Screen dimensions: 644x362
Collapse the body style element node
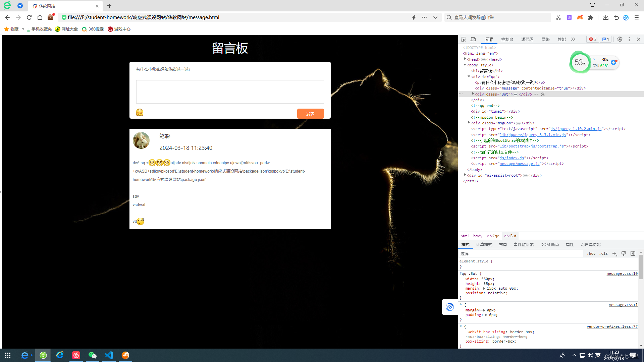coord(465,65)
